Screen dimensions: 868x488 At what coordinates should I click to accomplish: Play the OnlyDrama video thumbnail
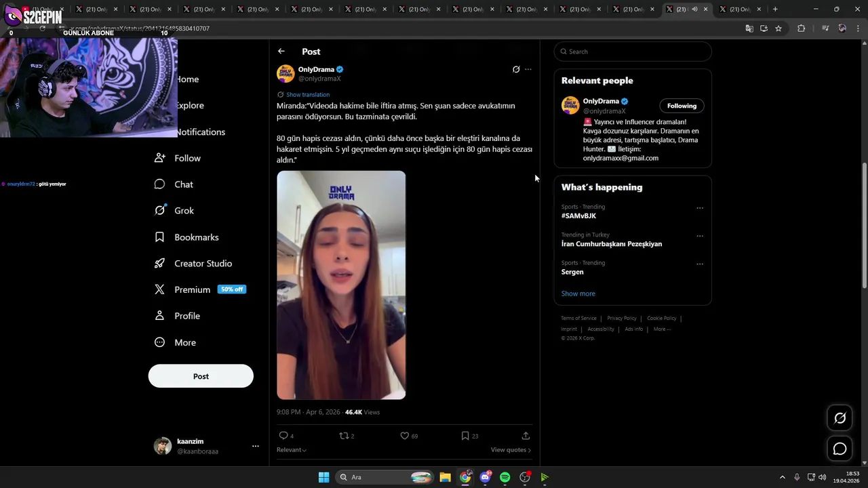[x=341, y=285]
